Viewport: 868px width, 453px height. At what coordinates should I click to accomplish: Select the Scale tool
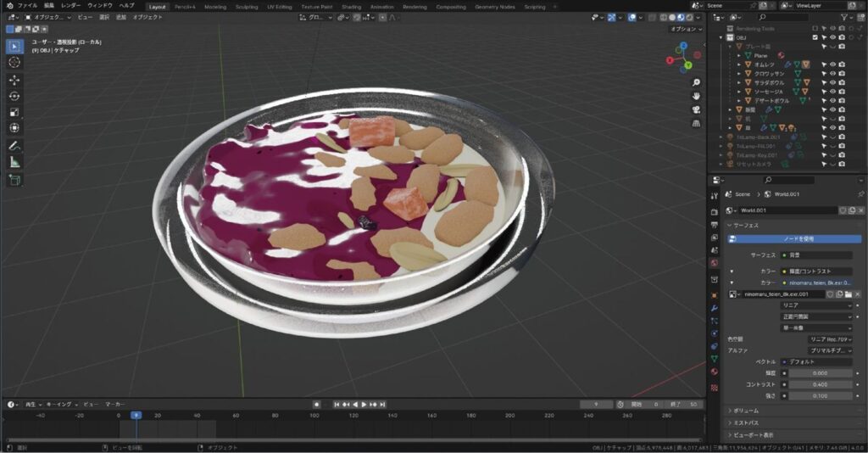tap(14, 112)
